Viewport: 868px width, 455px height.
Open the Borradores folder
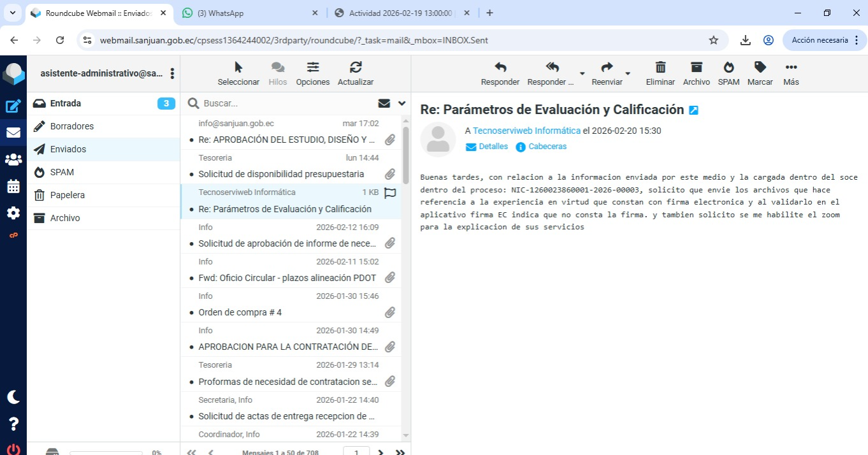tap(72, 126)
